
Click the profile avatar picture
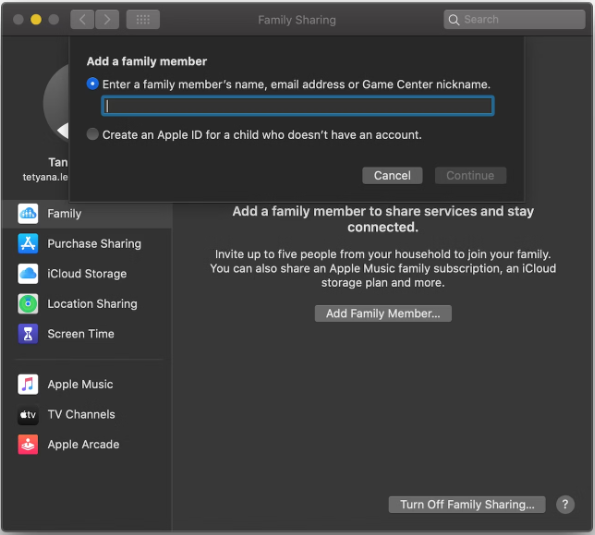click(x=56, y=103)
